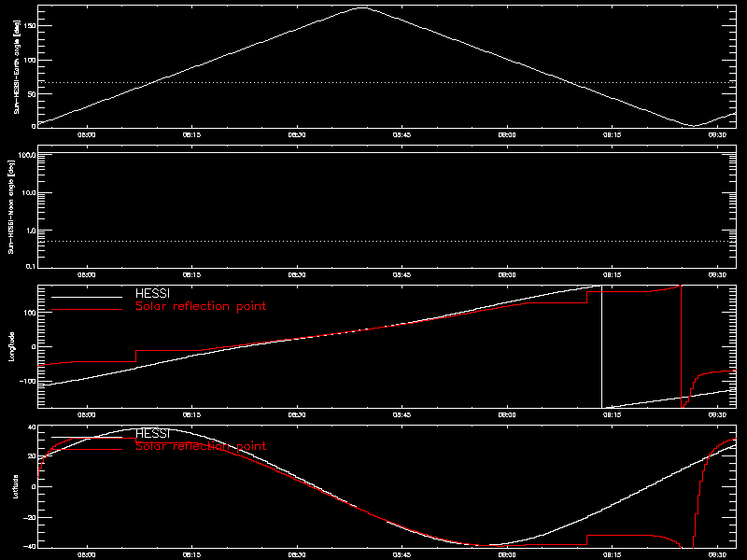Select the 'Longitude' axis title
747x560 pixels.
tap(11, 346)
